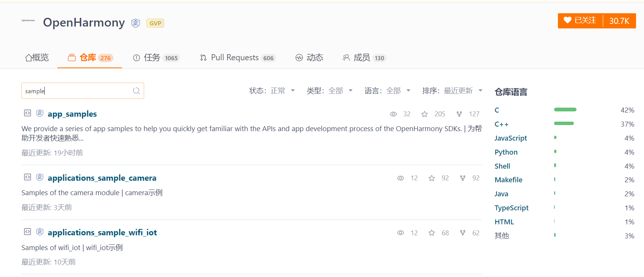
Task: Click the code repo icon beside applications_sample_wifi_iot
Action: (x=27, y=232)
